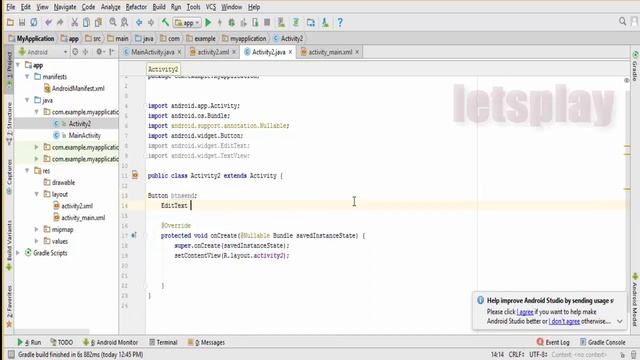Start debugging with the bug icon
Image resolution: width=640 pixels, height=360 pixels.
coord(231,22)
